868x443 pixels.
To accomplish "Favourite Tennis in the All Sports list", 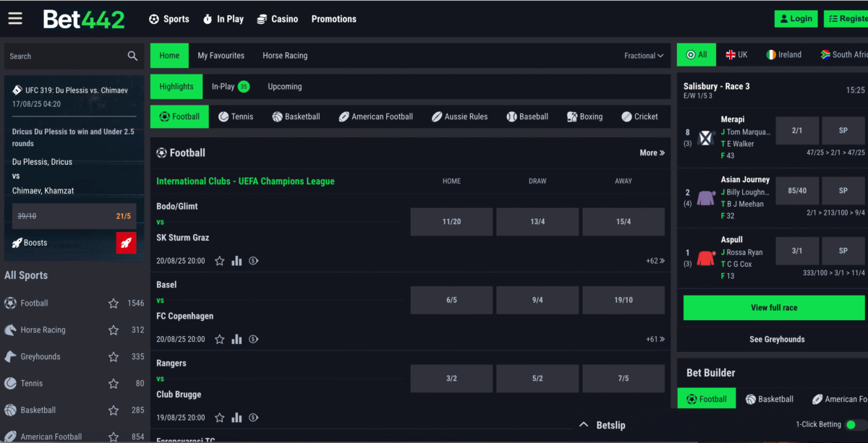I will pos(114,384).
